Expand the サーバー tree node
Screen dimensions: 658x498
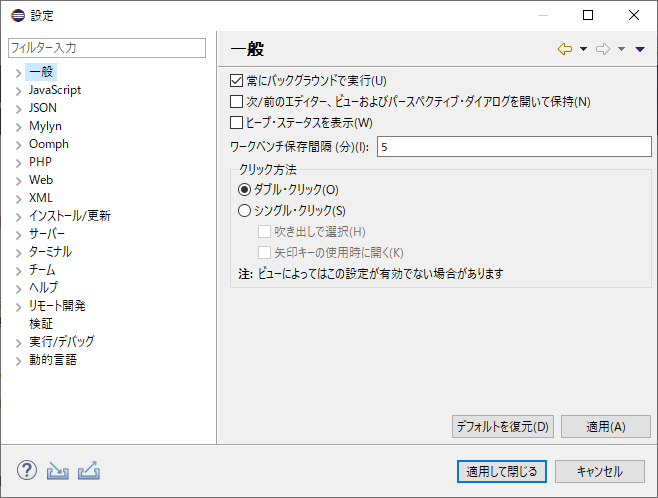[18, 235]
